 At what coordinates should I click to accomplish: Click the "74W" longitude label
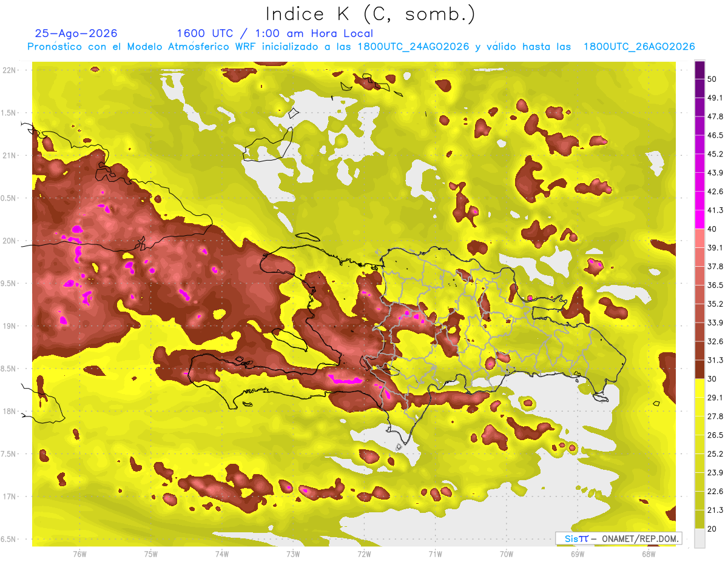click(x=221, y=554)
